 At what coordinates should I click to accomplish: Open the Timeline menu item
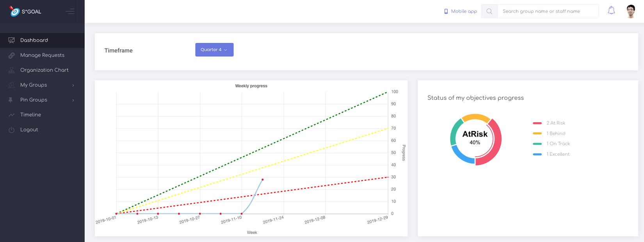(x=30, y=115)
